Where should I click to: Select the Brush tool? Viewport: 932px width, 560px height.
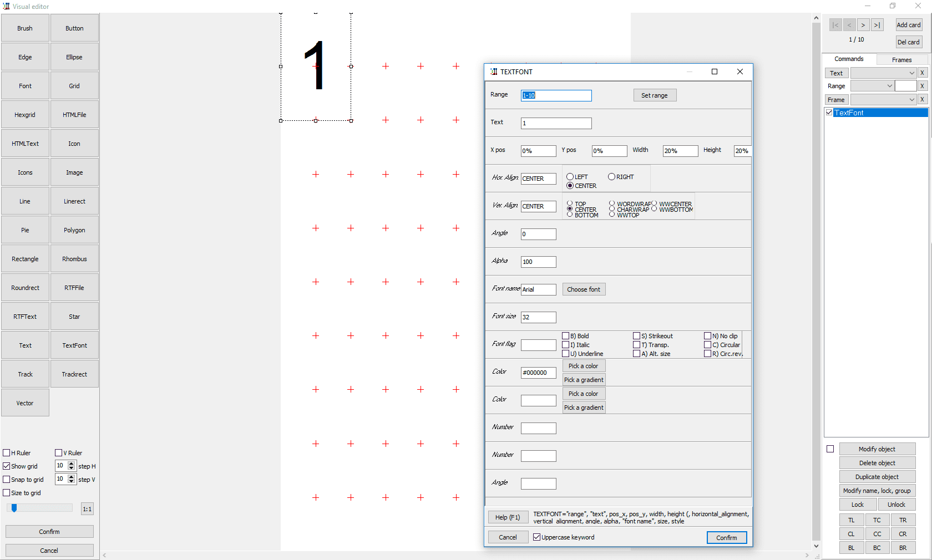point(25,28)
